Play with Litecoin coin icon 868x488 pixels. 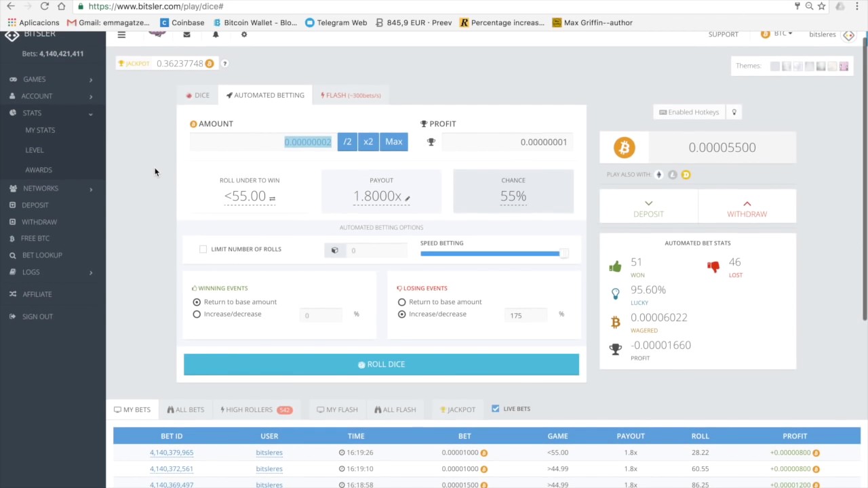pyautogui.click(x=672, y=175)
